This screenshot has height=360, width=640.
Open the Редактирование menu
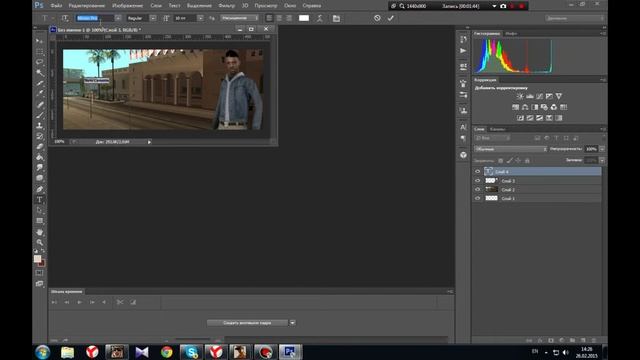click(x=87, y=6)
